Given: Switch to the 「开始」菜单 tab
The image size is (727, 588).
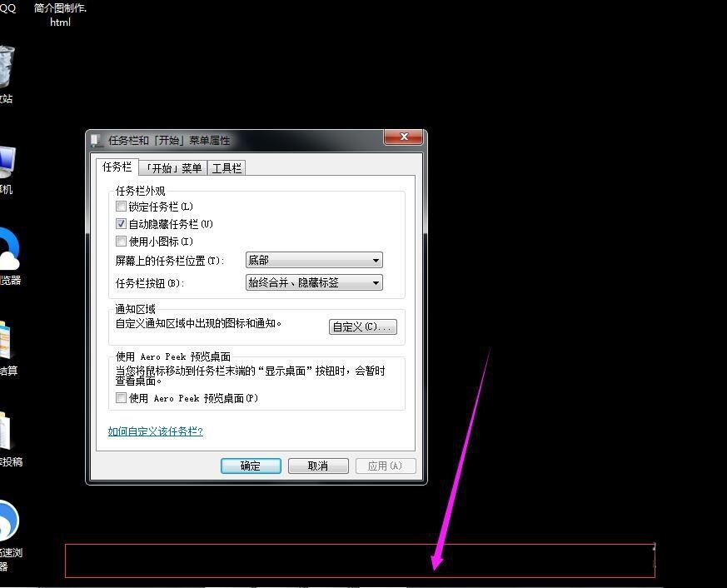Looking at the screenshot, I should pos(173,167).
